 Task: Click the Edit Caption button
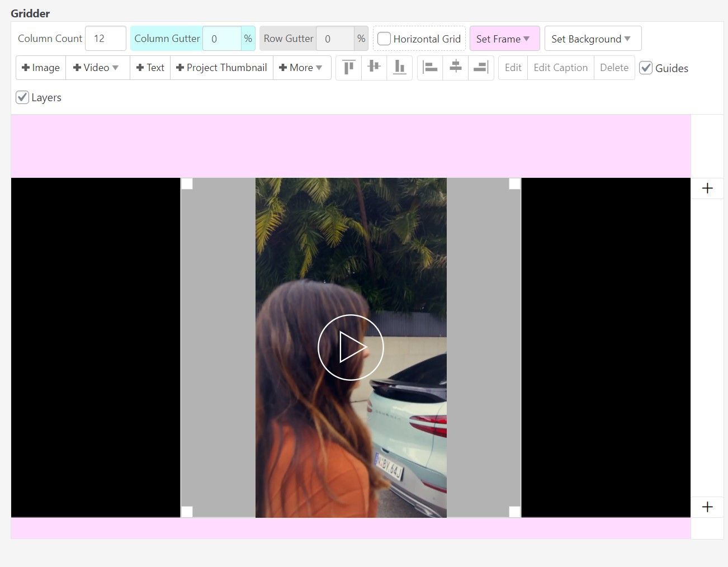click(x=560, y=68)
